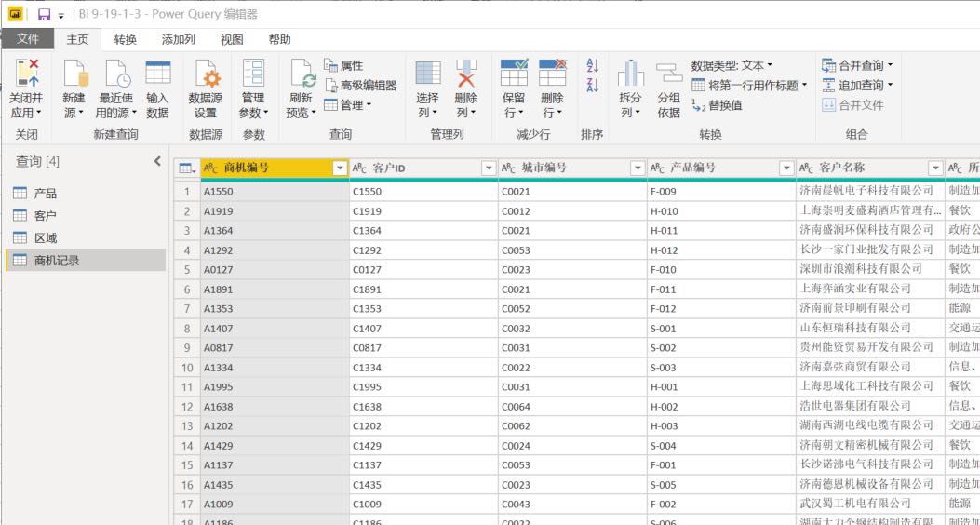Expand the 商机编号 column filter dropdown
980x525 pixels.
click(340, 168)
